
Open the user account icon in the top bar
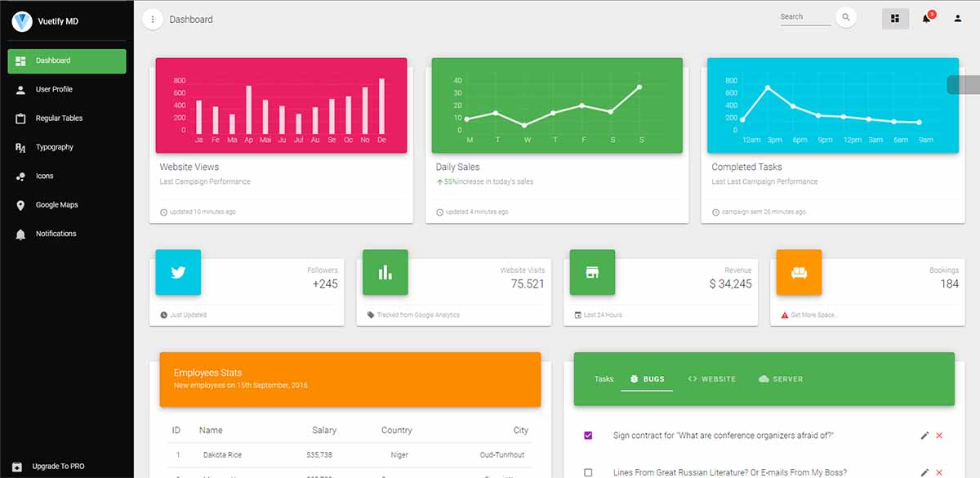(x=957, y=18)
